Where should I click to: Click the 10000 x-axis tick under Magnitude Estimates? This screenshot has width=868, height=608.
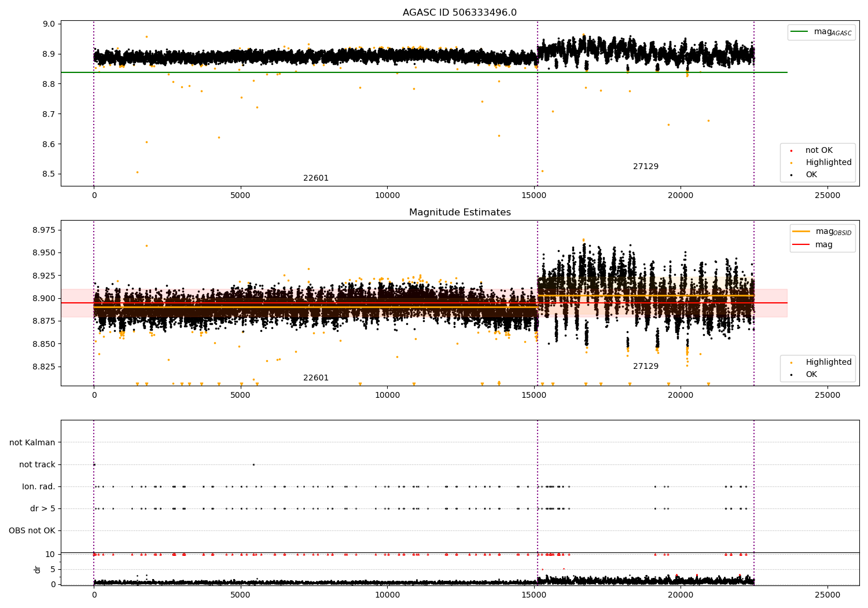(387, 395)
